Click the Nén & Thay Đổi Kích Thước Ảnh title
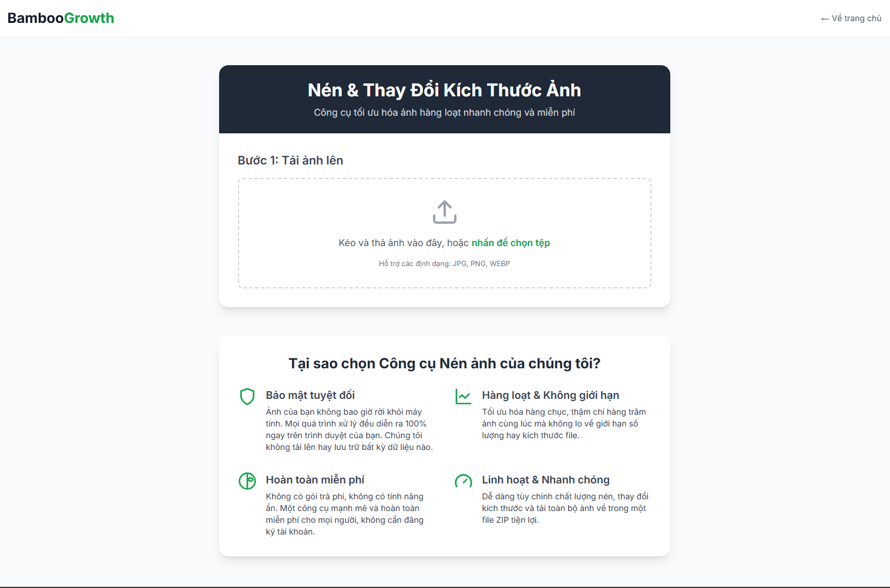Image resolution: width=890 pixels, height=588 pixels. point(444,90)
